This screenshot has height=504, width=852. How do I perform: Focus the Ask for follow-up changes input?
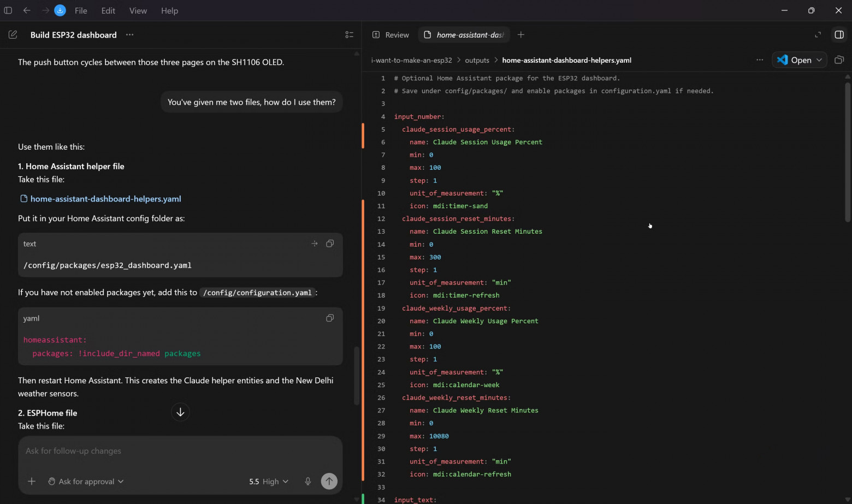(x=180, y=451)
